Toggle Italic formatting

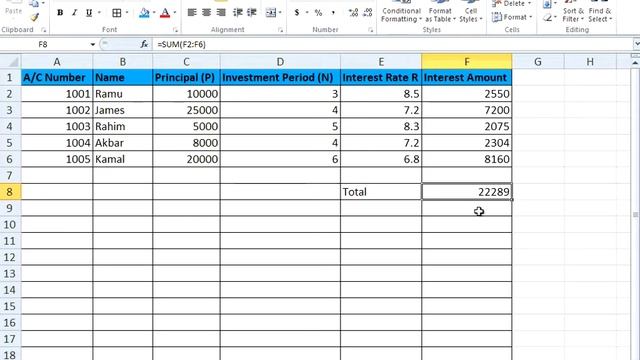(x=74, y=13)
